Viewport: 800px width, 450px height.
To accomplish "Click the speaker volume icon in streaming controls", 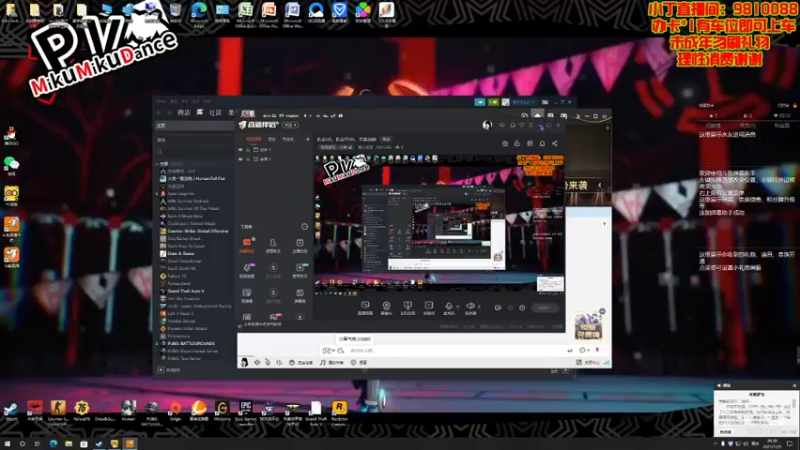I will coord(470,307).
